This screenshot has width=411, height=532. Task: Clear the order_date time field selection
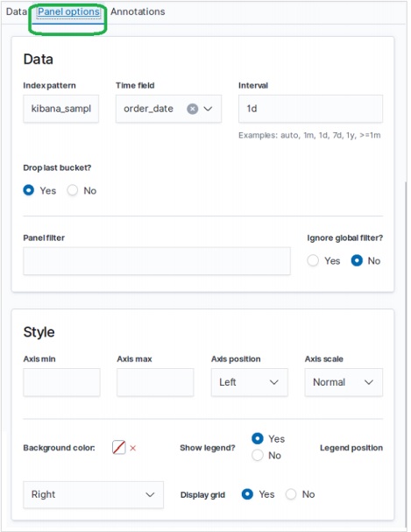tap(192, 109)
